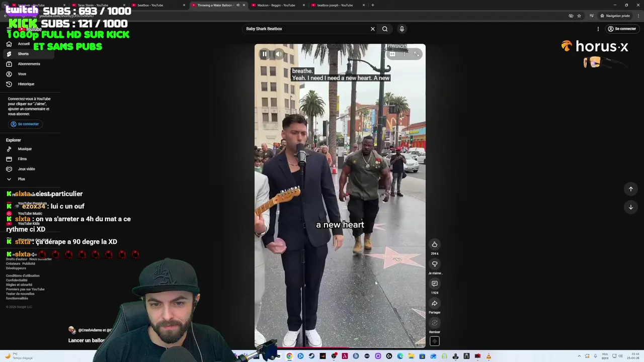Screen dimensions: 644x362
Task: Click Se connecter in top bar
Action: tap(622, 29)
